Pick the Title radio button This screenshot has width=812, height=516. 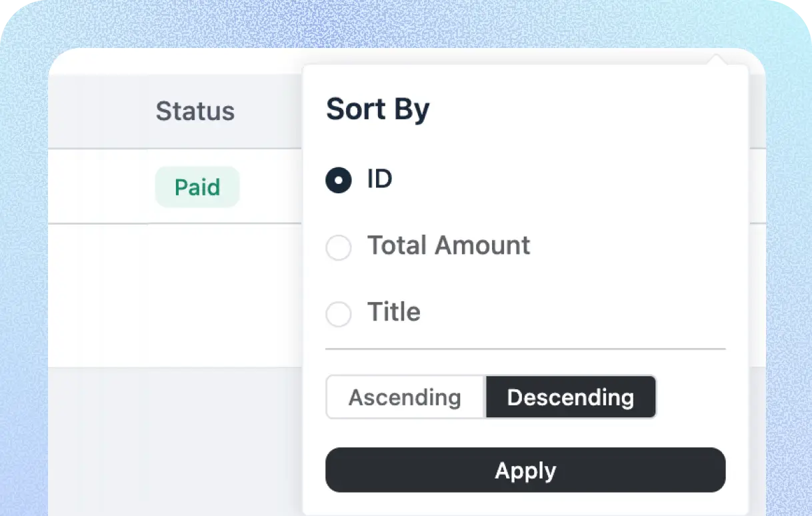(x=339, y=314)
